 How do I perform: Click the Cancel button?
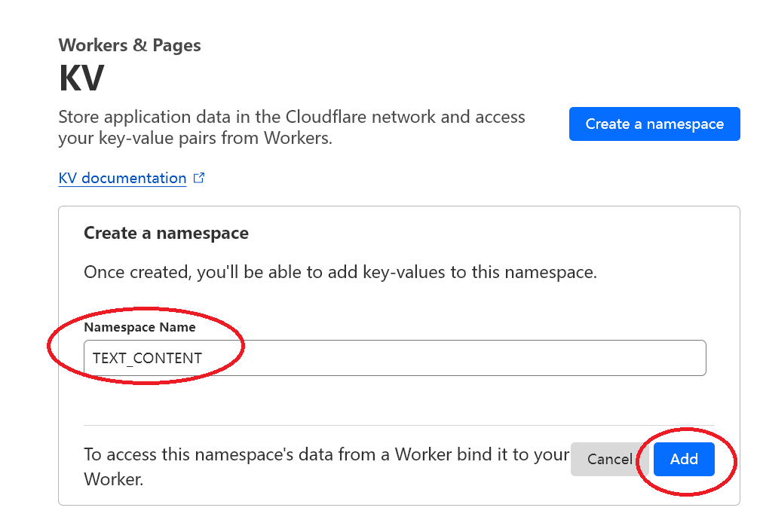click(610, 459)
